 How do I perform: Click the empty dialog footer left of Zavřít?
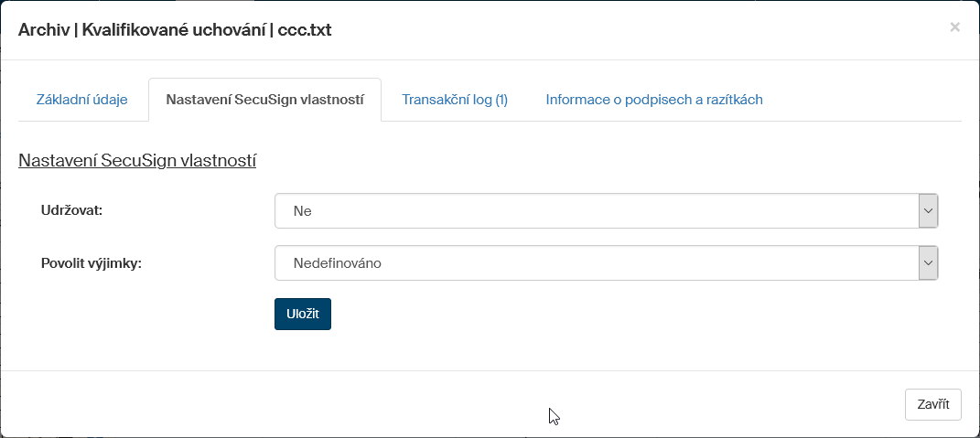pos(366,404)
